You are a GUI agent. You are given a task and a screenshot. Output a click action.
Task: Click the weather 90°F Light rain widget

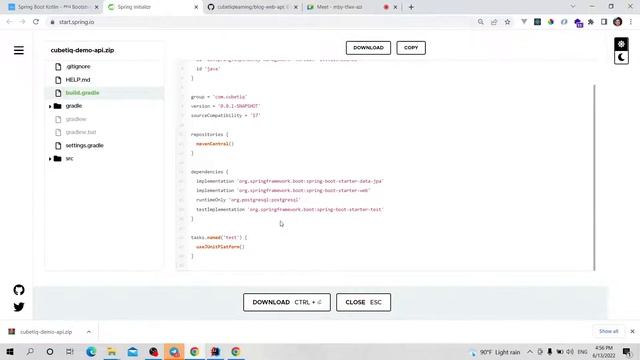pyautogui.click(x=495, y=352)
